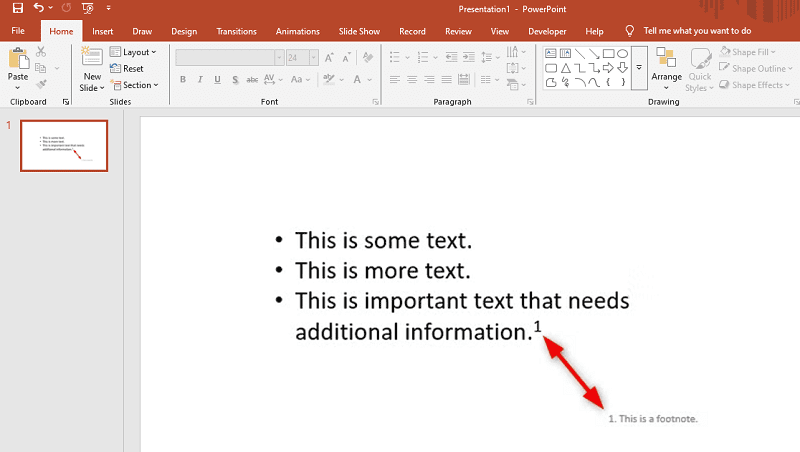
Task: Click the Paste clipboard icon
Action: [18, 58]
